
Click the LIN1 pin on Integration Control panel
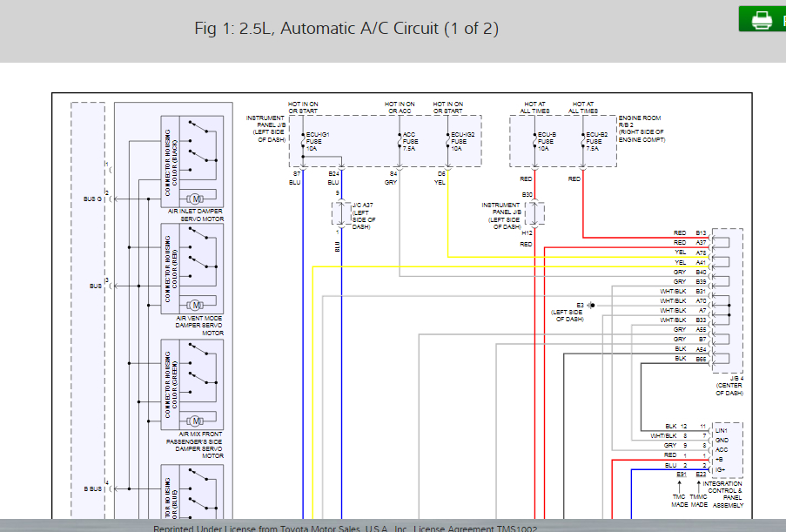tap(722, 431)
